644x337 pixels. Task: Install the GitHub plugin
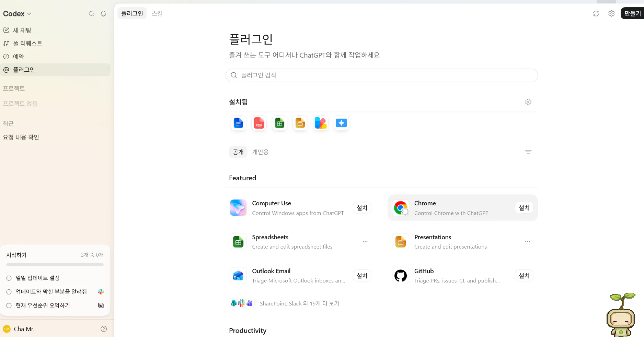(x=524, y=276)
